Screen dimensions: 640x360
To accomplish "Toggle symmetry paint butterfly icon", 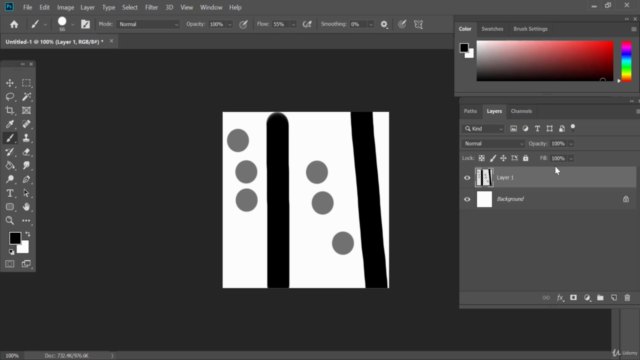I will click(418, 24).
